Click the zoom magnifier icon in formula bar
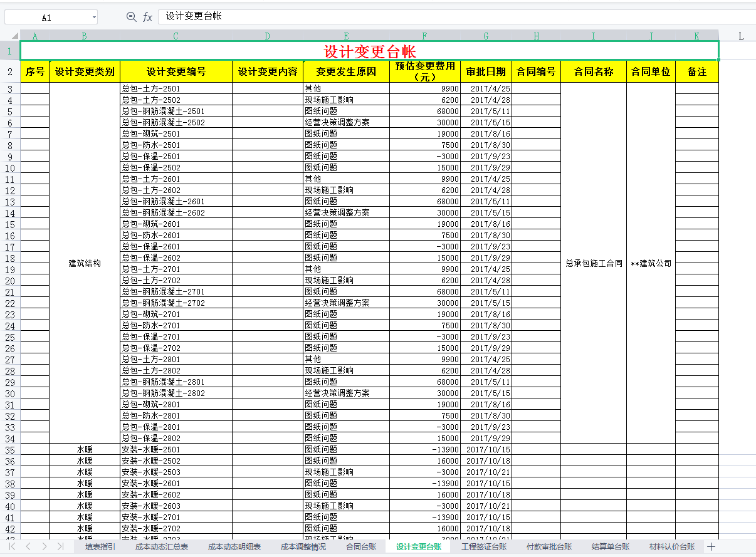This screenshot has width=756, height=557. click(131, 17)
